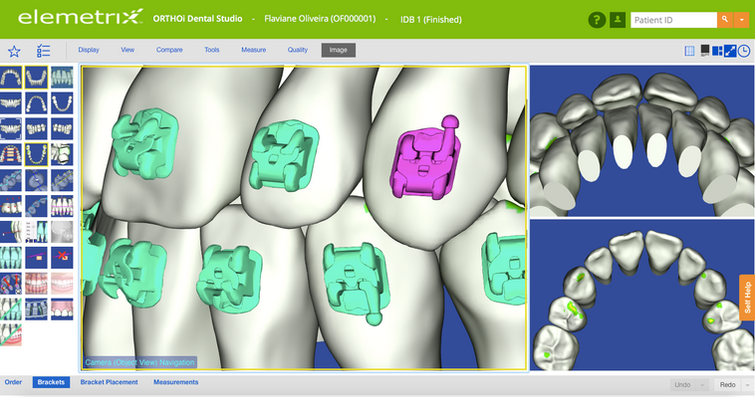The image size is (755, 397).
Task: Toggle the split panel layout icon
Action: coord(717,51)
